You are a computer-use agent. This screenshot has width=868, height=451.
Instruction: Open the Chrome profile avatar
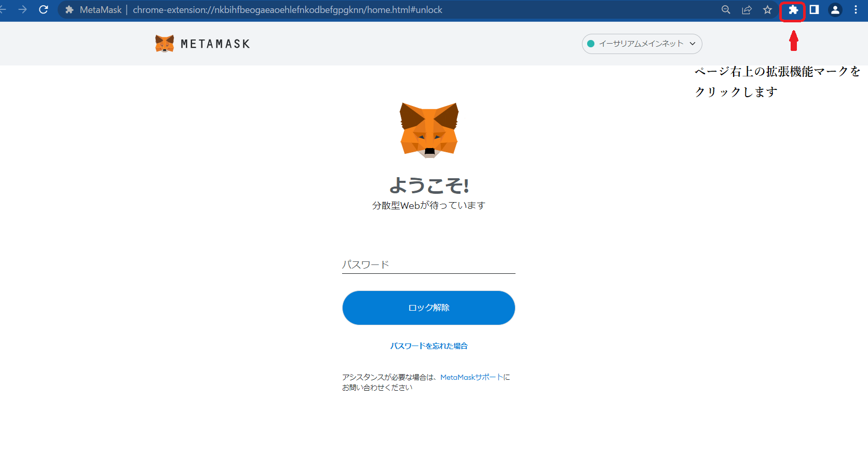835,10
